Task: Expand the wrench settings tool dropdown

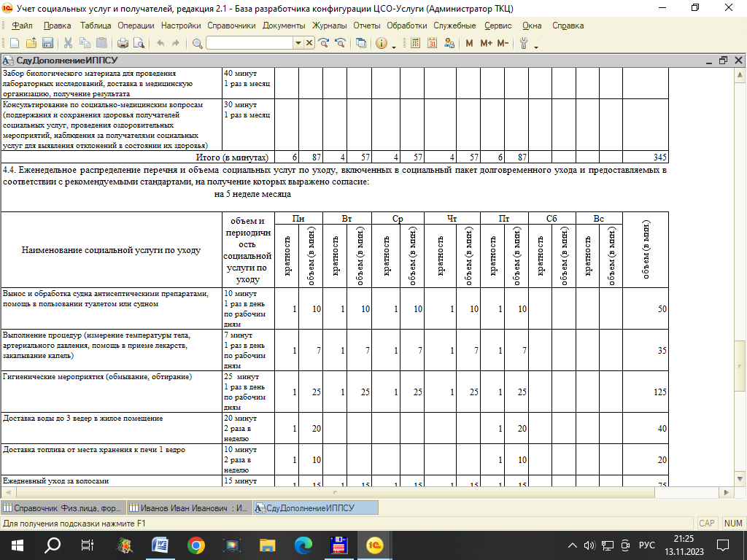Action: (x=535, y=47)
